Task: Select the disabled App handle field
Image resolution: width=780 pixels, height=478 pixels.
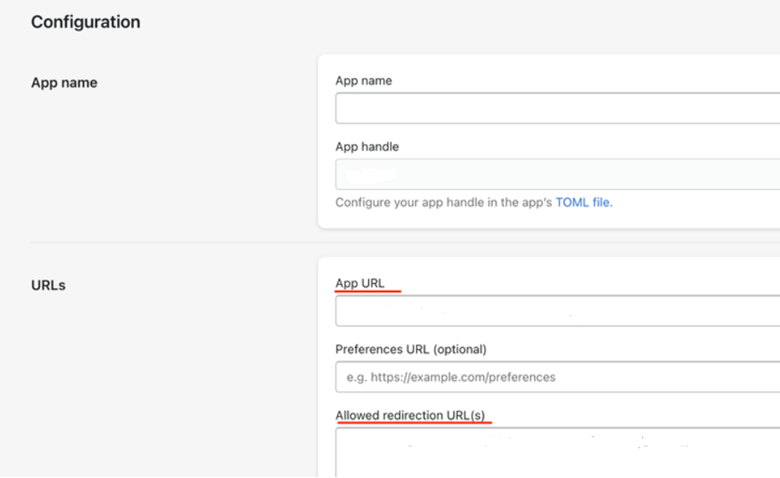Action: coord(558,174)
